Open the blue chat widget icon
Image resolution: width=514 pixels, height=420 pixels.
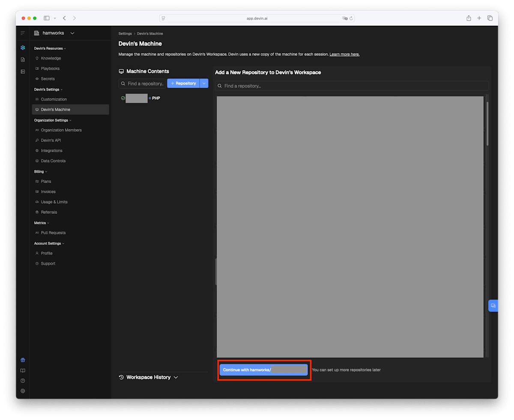[493, 306]
